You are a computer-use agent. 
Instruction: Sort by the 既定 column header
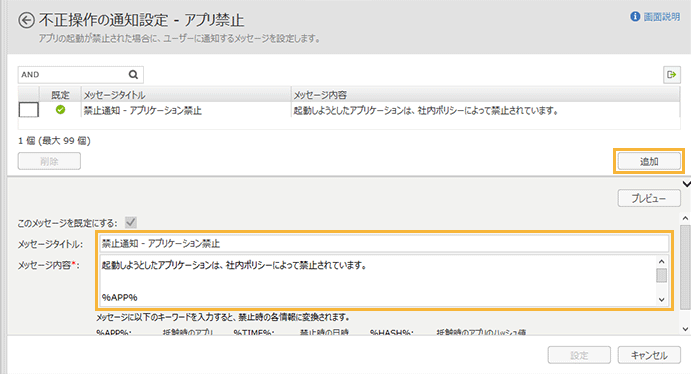pyautogui.click(x=60, y=95)
